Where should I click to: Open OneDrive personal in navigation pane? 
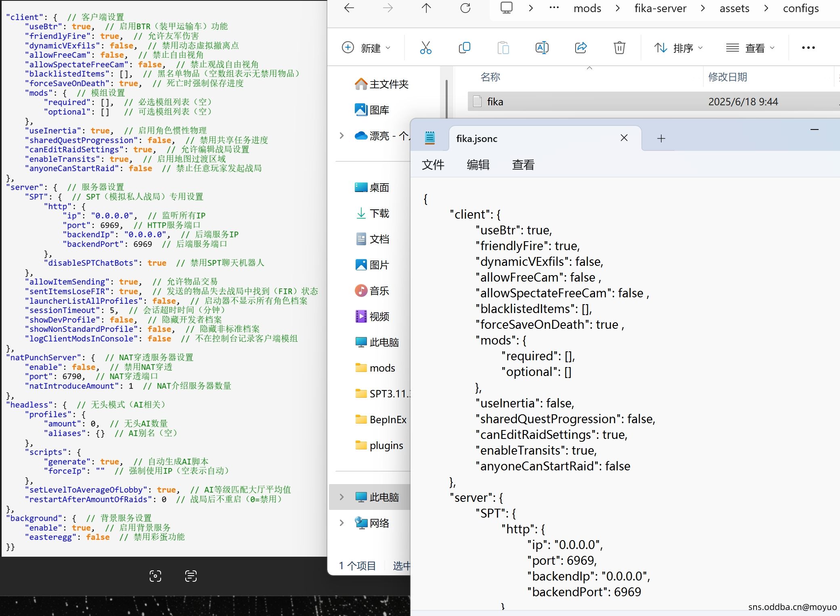coord(382,136)
